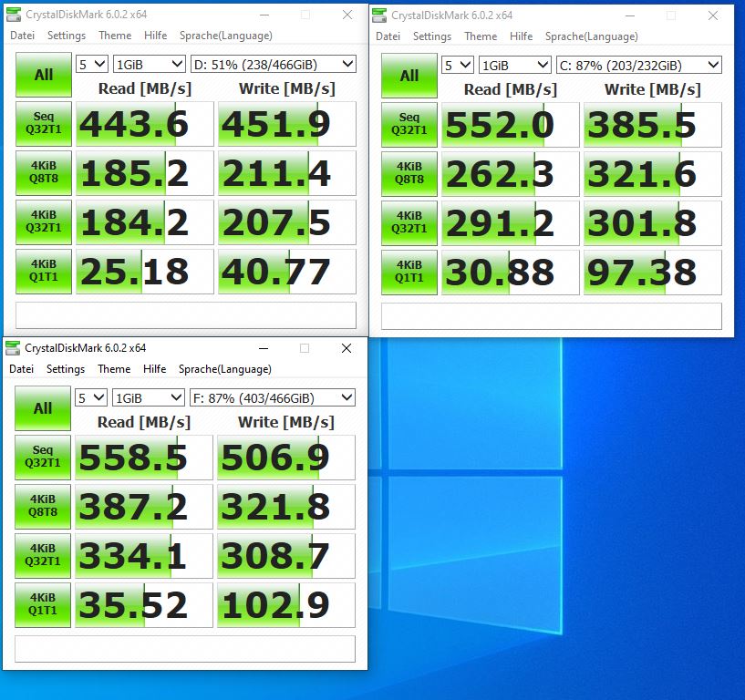Open Sprache(Language) menu in C: drive window
Screen dimensions: 745x700
point(592,36)
